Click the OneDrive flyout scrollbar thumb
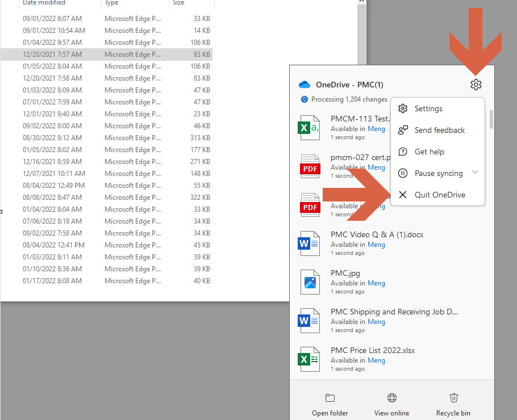 click(491, 119)
